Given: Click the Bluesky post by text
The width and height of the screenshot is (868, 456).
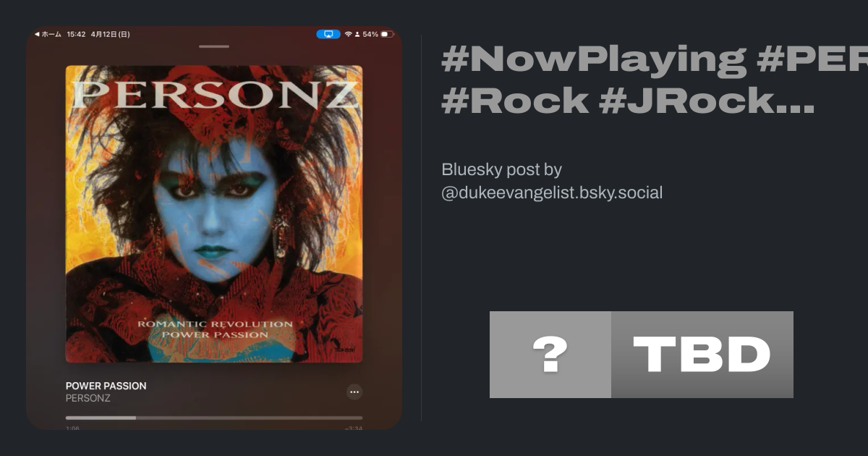Looking at the screenshot, I should [x=501, y=169].
